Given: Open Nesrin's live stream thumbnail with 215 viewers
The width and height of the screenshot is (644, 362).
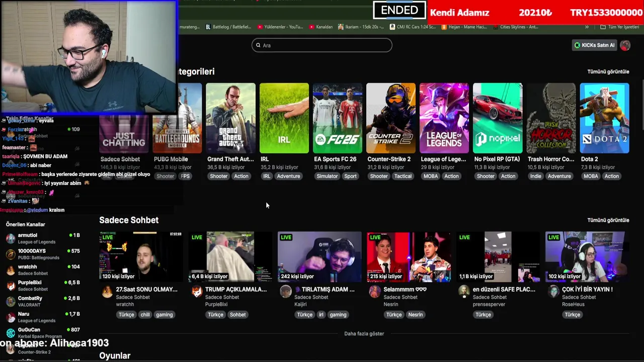Looking at the screenshot, I should click(x=409, y=256).
